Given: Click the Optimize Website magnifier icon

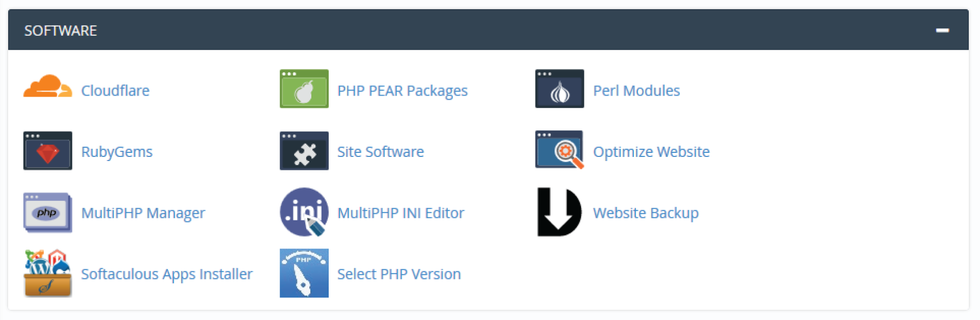Looking at the screenshot, I should pos(559,150).
